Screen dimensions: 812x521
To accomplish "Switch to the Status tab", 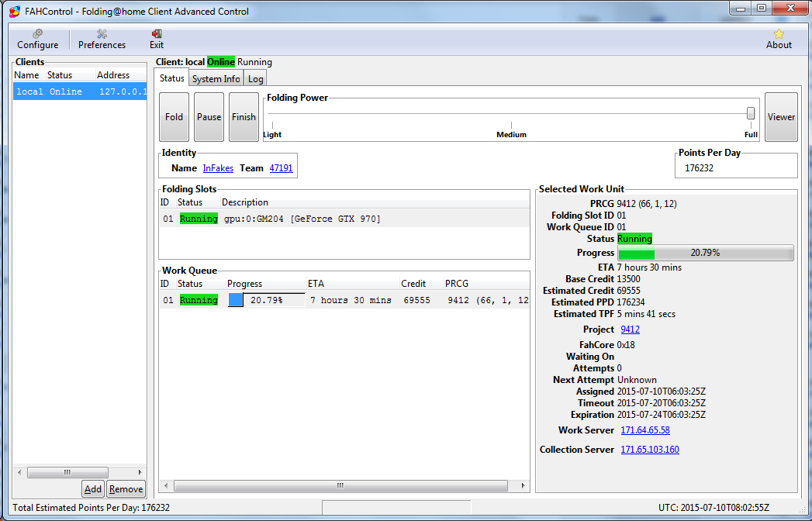I will click(171, 78).
